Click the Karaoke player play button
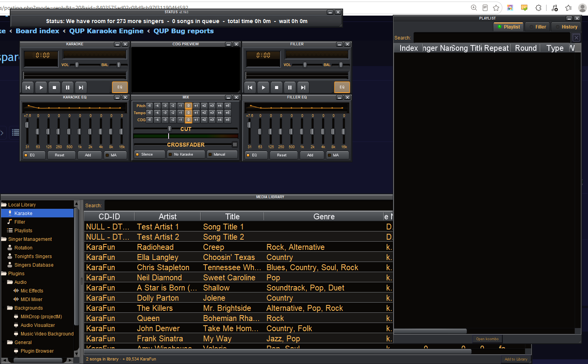This screenshot has width=588, height=364. 41,88
